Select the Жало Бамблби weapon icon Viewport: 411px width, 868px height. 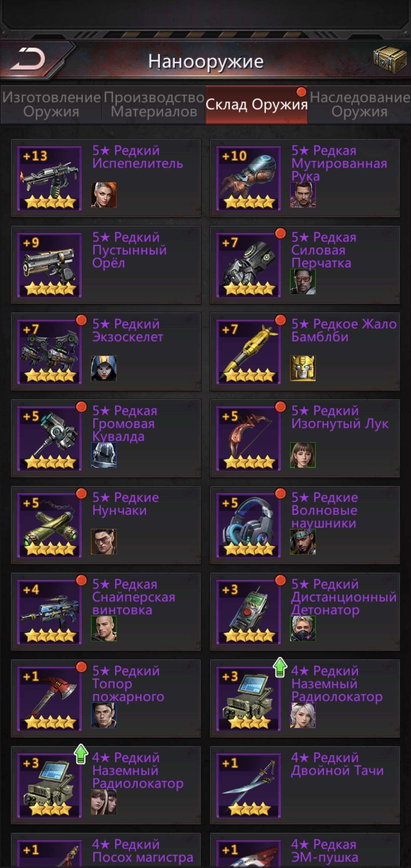(249, 351)
